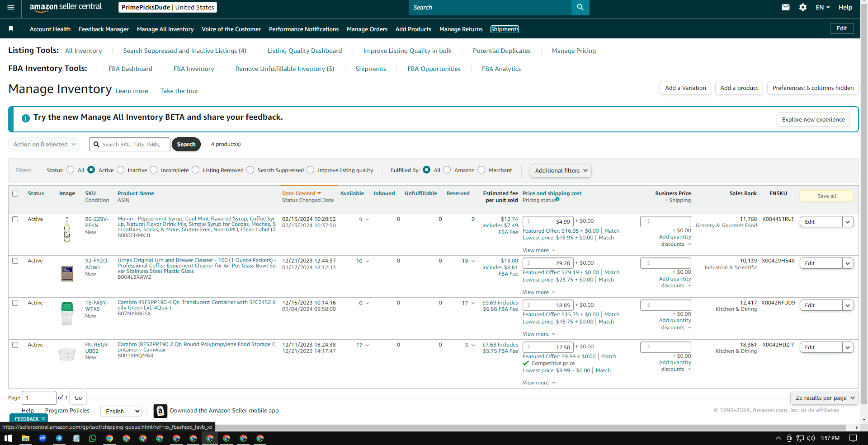Open Edit dropdown arrow for Monin Syrup row

coord(848,222)
